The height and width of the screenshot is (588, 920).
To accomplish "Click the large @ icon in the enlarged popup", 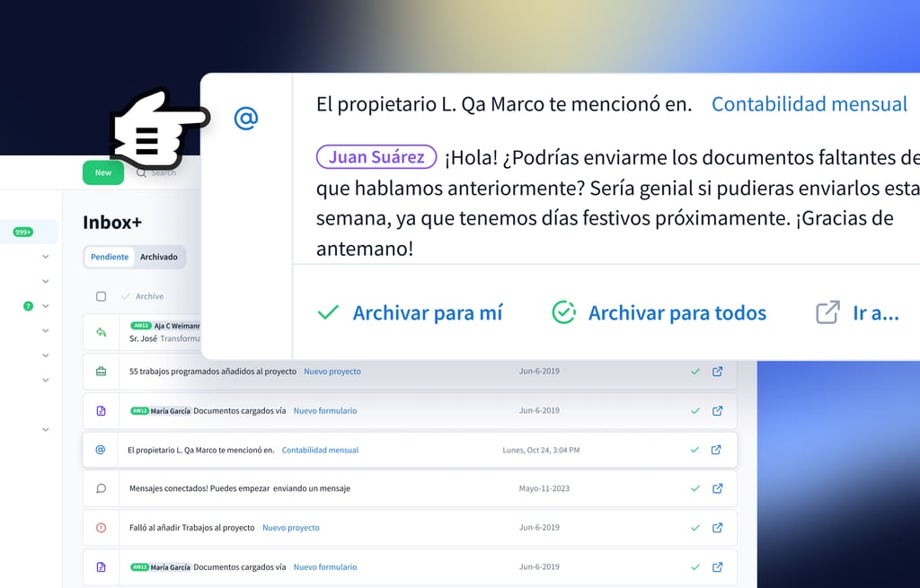I will pos(246,118).
